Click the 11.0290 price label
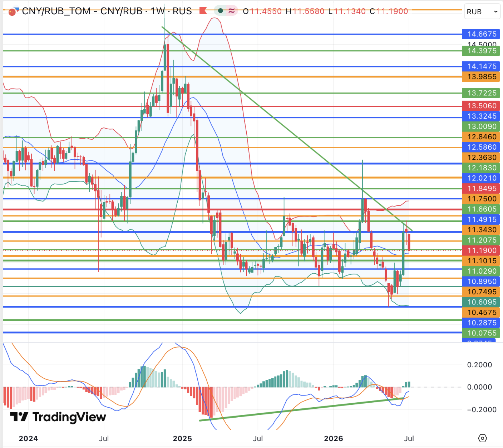The width and height of the screenshot is (503, 448). click(x=481, y=272)
